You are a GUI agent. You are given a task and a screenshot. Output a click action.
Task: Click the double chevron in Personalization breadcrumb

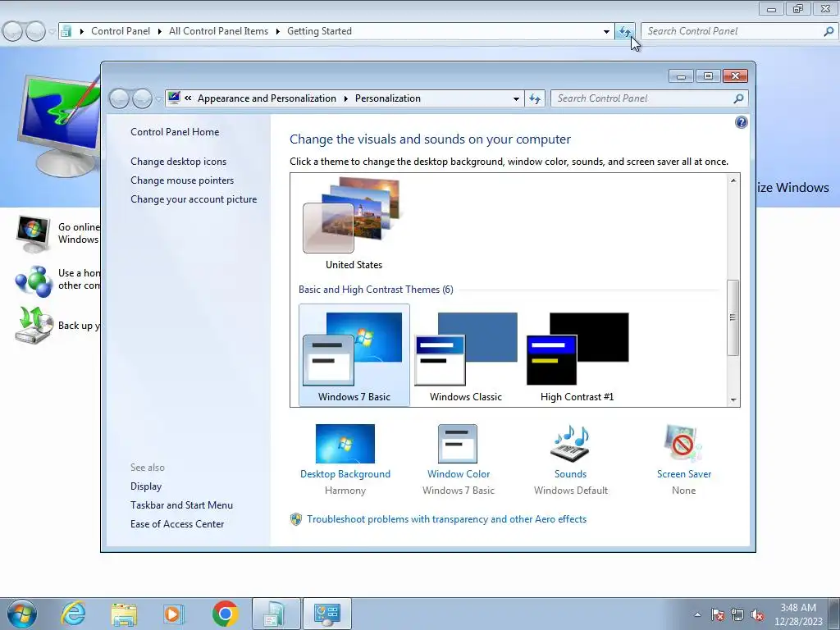tap(188, 98)
